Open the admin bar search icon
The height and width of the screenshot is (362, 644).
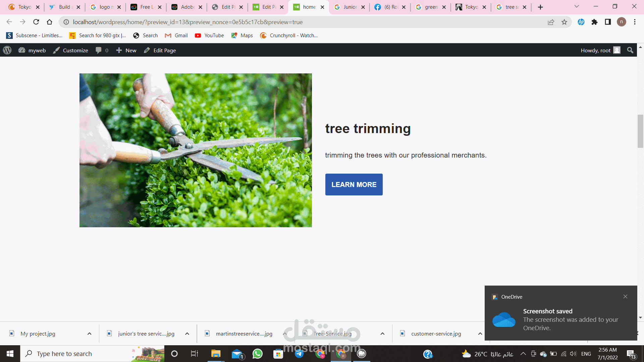coord(630,50)
